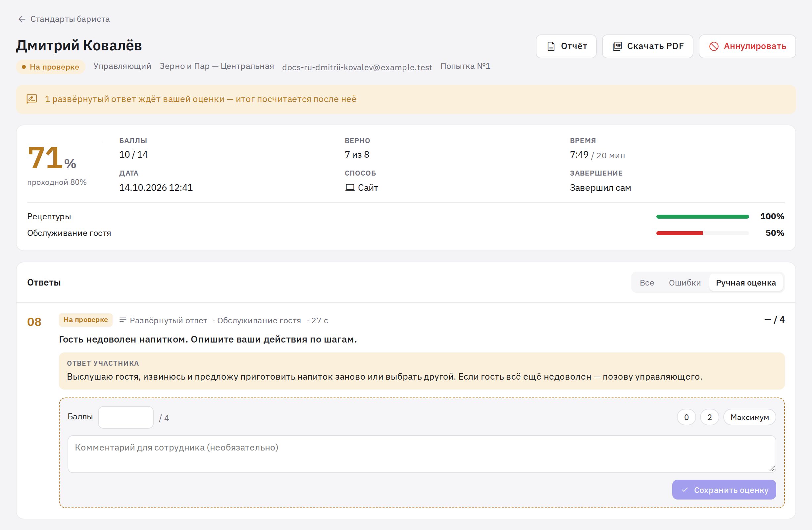
Task: Click the 'Попытка №1' label
Action: point(465,66)
